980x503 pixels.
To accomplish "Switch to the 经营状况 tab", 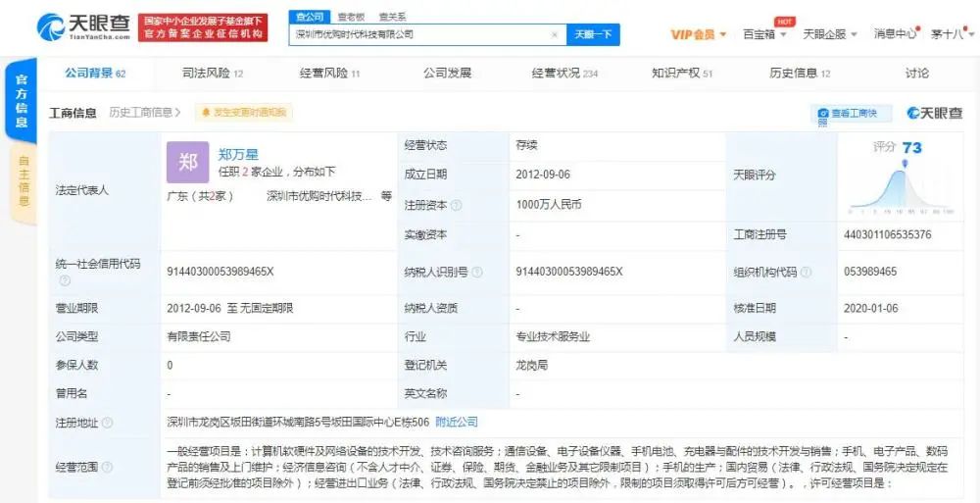I will click(564, 74).
